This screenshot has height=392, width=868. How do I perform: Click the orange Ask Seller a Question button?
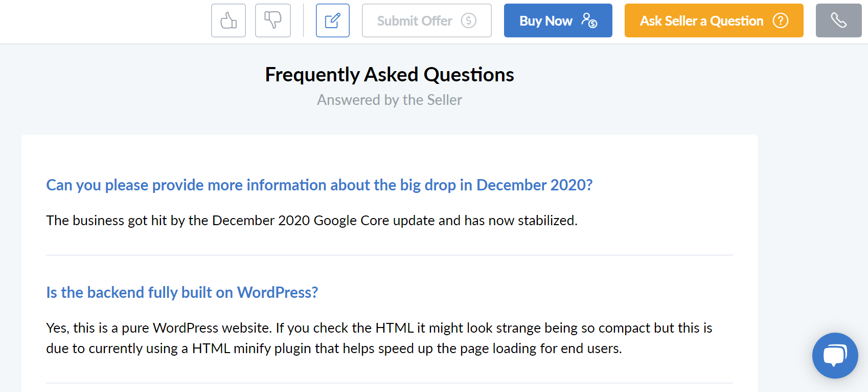coord(714,20)
